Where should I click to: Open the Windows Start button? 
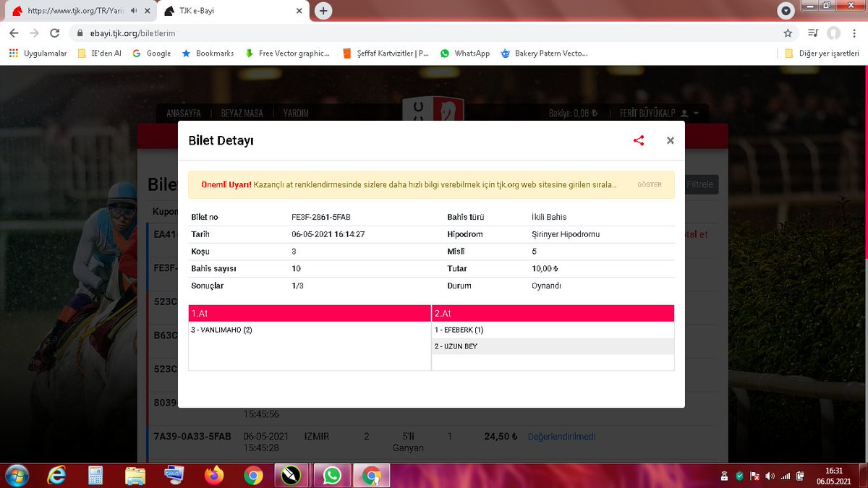click(17, 476)
